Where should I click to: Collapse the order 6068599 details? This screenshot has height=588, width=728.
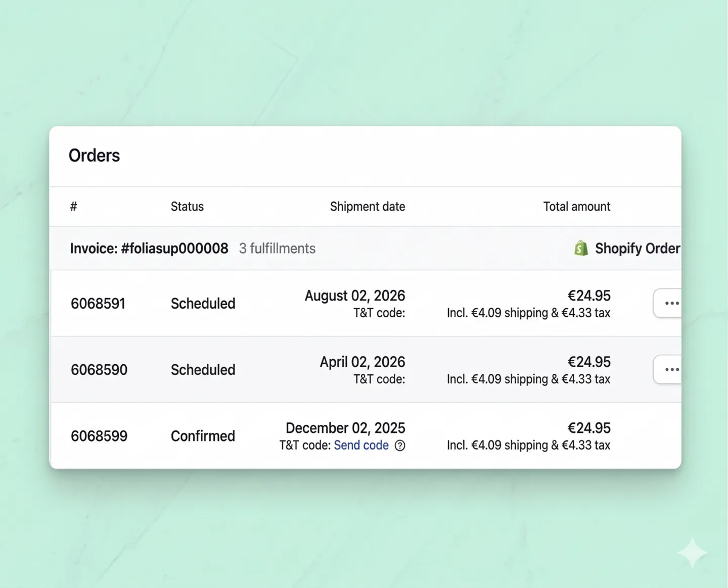(99, 435)
